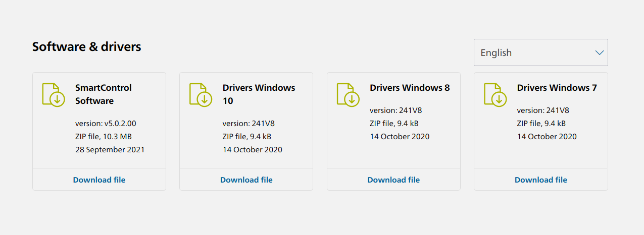The height and width of the screenshot is (235, 644).
Task: Open the English language dropdown
Action: 541,52
